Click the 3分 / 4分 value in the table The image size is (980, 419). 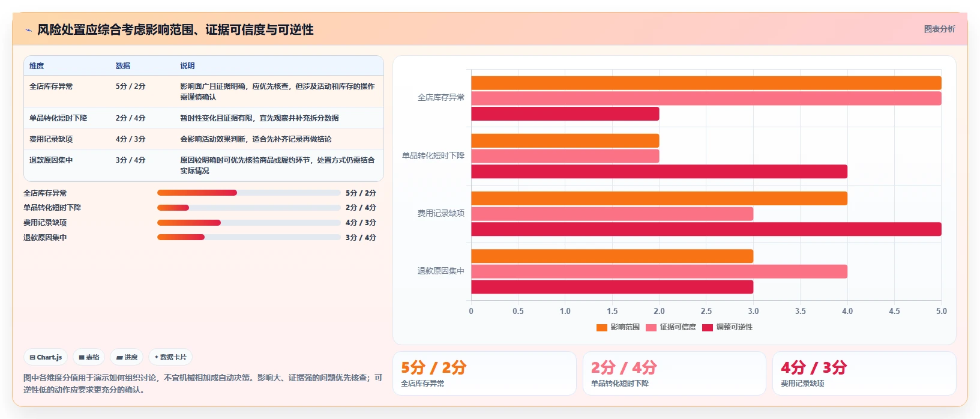pos(131,160)
